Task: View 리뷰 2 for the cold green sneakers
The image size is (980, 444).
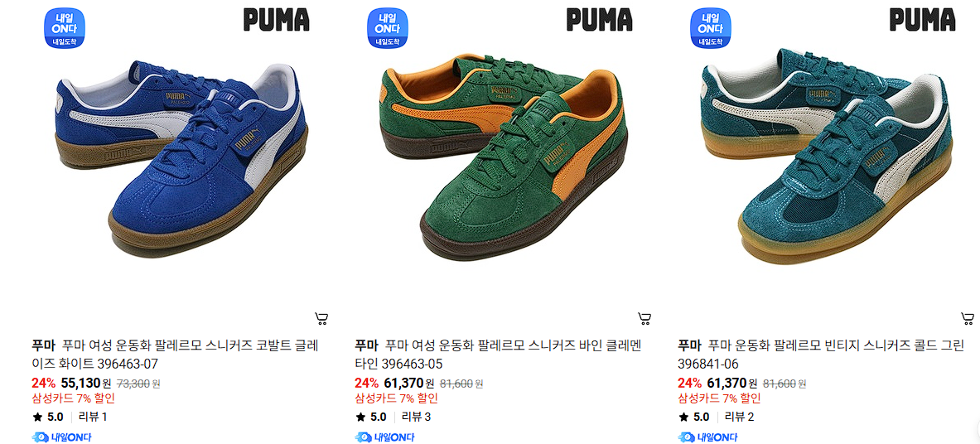Action: tap(740, 417)
